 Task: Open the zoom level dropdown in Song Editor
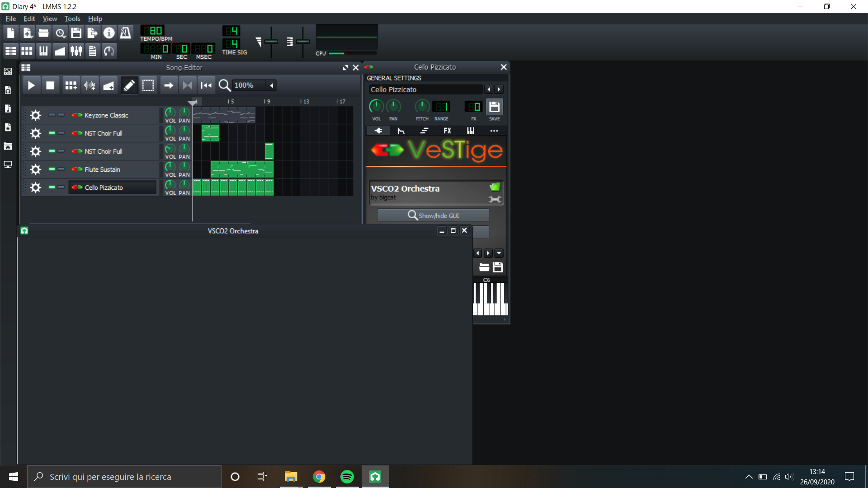271,85
